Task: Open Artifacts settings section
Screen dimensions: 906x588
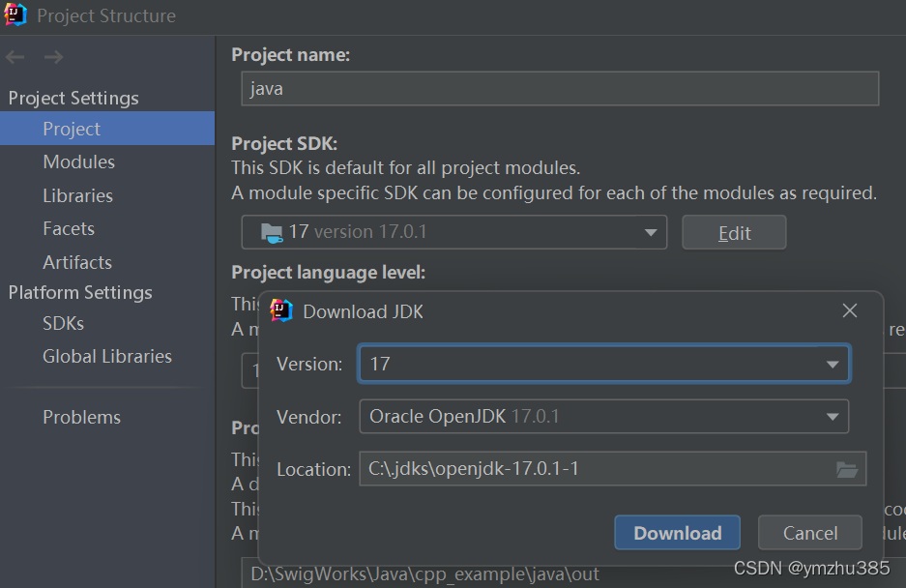Action: [x=76, y=262]
